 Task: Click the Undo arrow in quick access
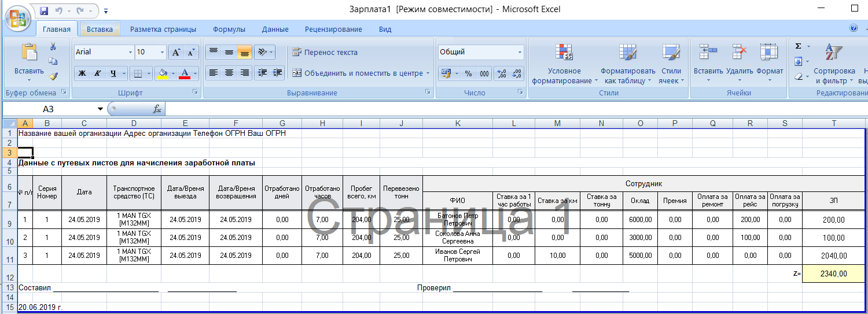pos(59,10)
